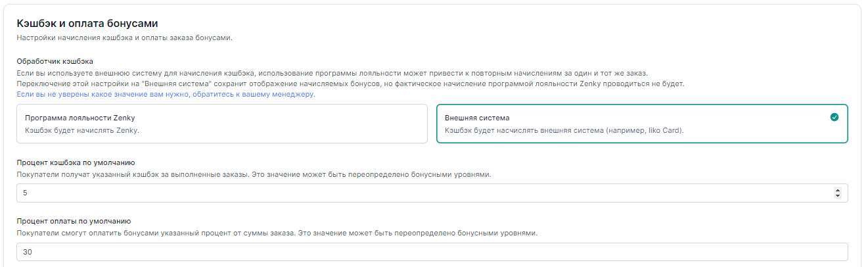Click the green checkmark on the selected card
This screenshot has width=868, height=267.
point(834,117)
